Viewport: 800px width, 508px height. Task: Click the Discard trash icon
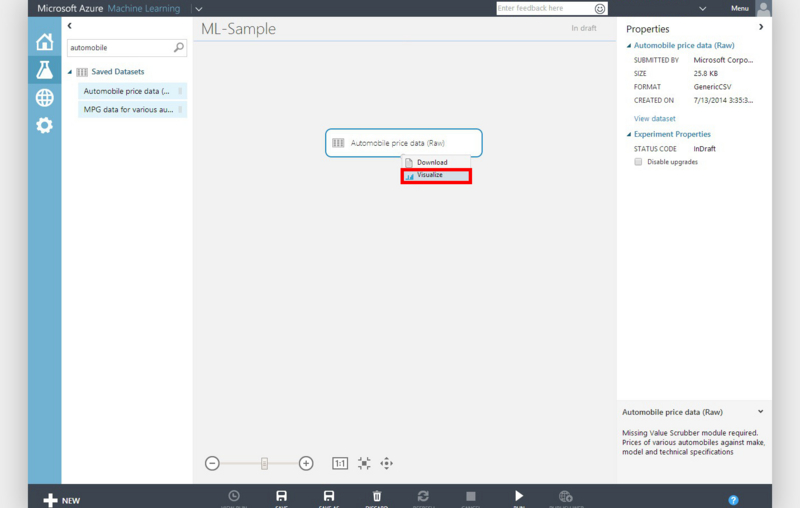tap(377, 496)
